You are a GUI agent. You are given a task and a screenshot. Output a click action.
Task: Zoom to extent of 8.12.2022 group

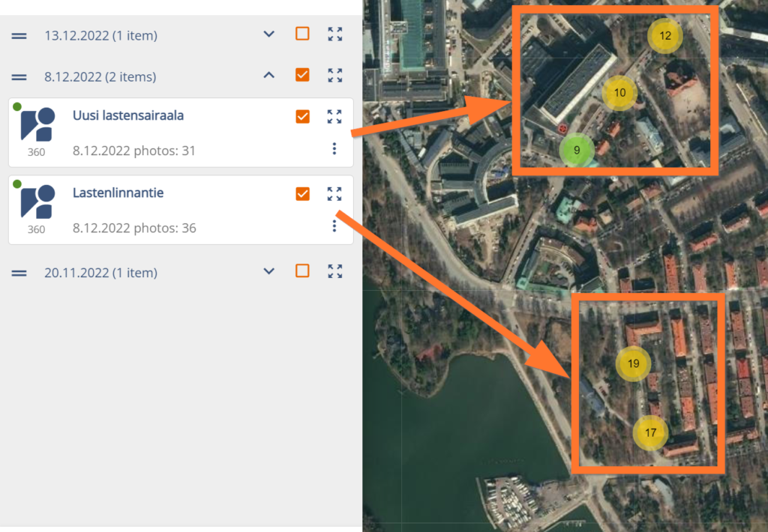pyautogui.click(x=335, y=76)
